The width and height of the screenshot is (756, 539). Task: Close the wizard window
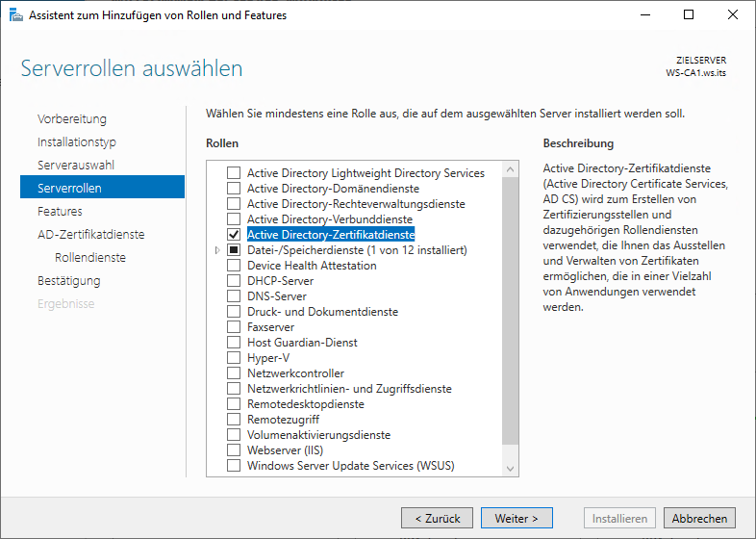click(x=732, y=14)
